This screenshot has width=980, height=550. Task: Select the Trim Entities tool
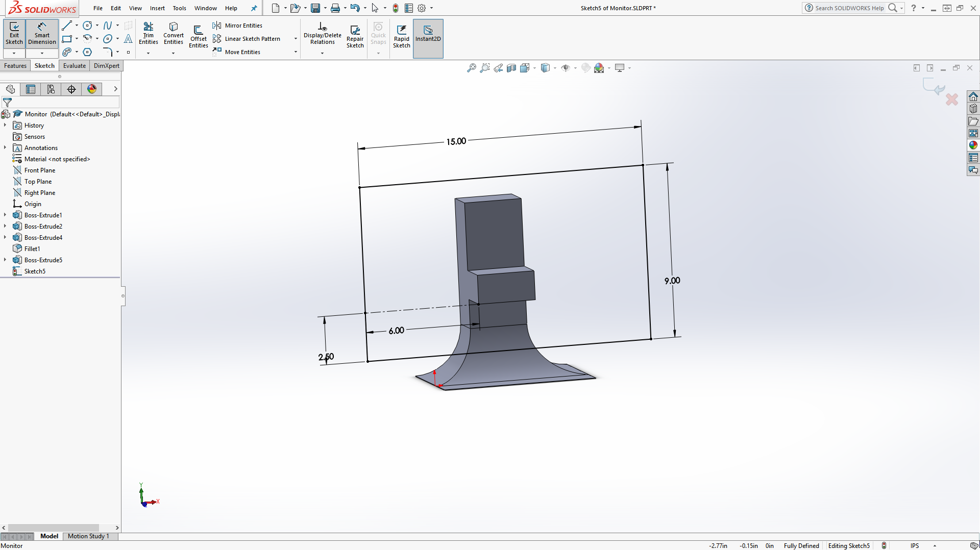(x=148, y=33)
